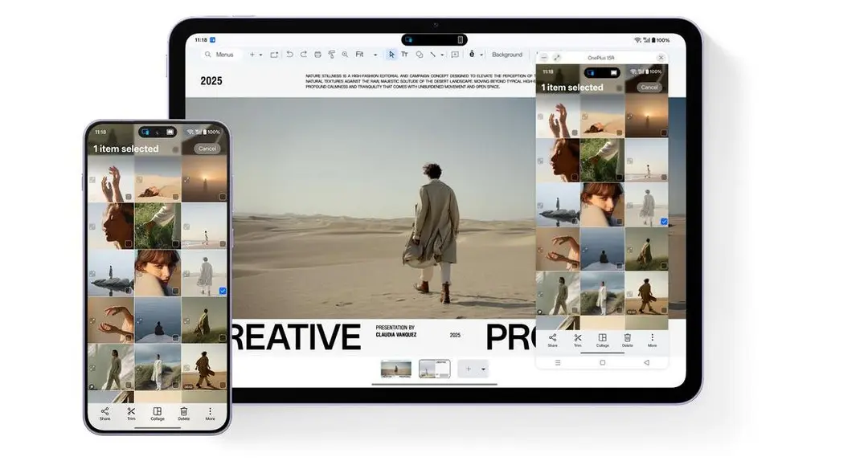Screen dimensions: 868x461
Task: Tap recents navigation icon in mirror window
Action: 558,362
